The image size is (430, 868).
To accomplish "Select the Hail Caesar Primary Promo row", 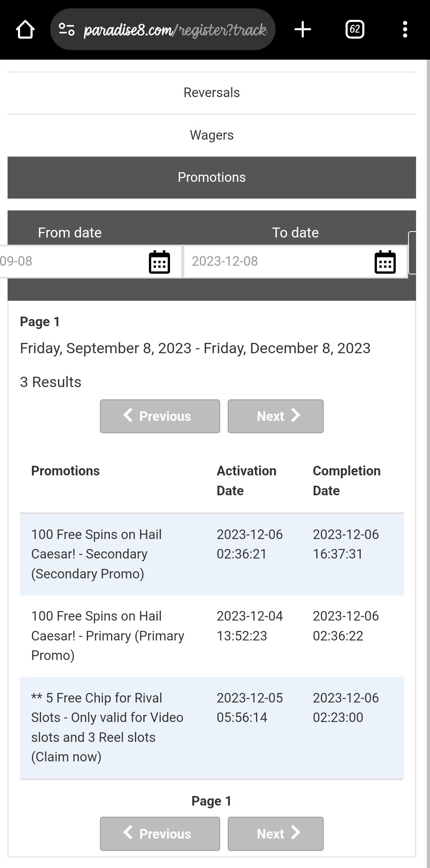I will pos(211,636).
